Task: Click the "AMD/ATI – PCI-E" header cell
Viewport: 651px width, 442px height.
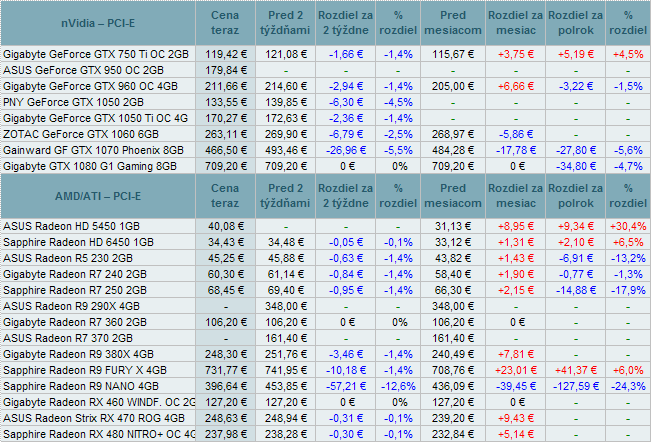Action: click(x=98, y=196)
